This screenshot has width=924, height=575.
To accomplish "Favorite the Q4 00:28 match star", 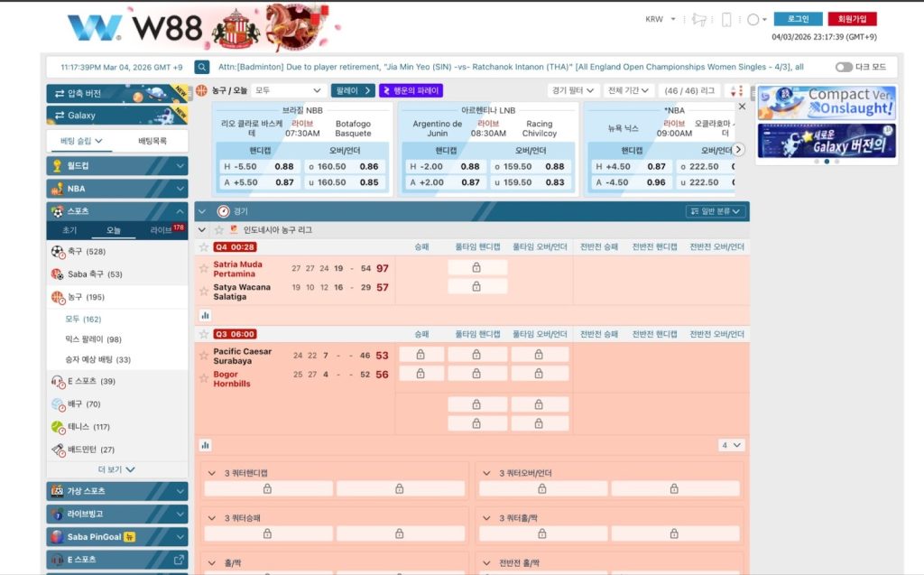I will [x=204, y=247].
